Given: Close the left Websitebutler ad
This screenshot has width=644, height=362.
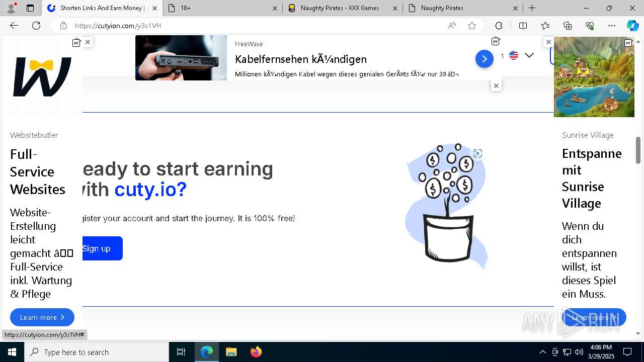Looking at the screenshot, I should 88,42.
